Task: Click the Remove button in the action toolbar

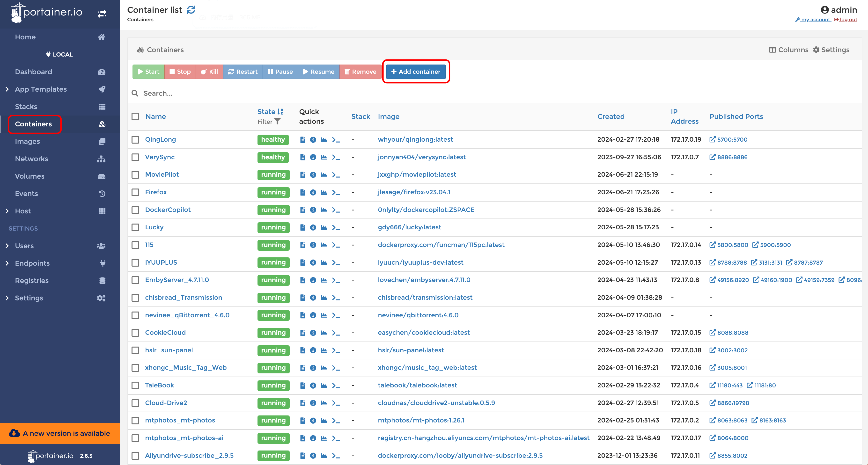Action: [x=360, y=72]
